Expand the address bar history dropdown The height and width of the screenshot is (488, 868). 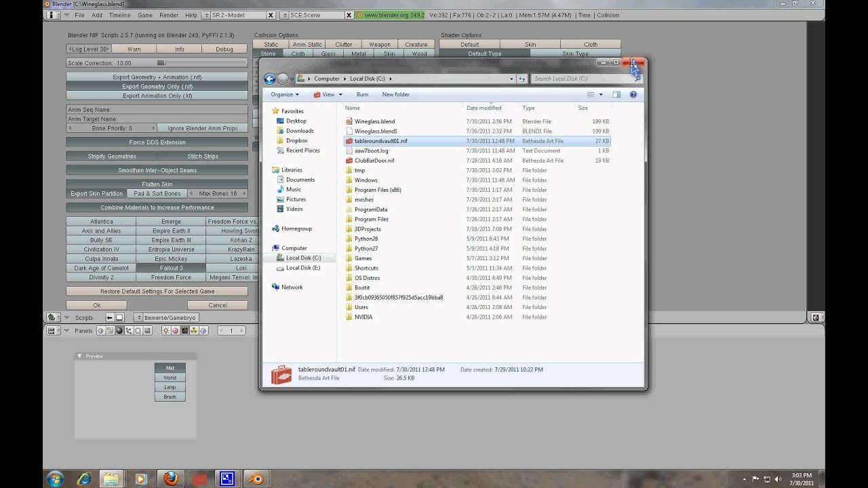click(x=511, y=79)
